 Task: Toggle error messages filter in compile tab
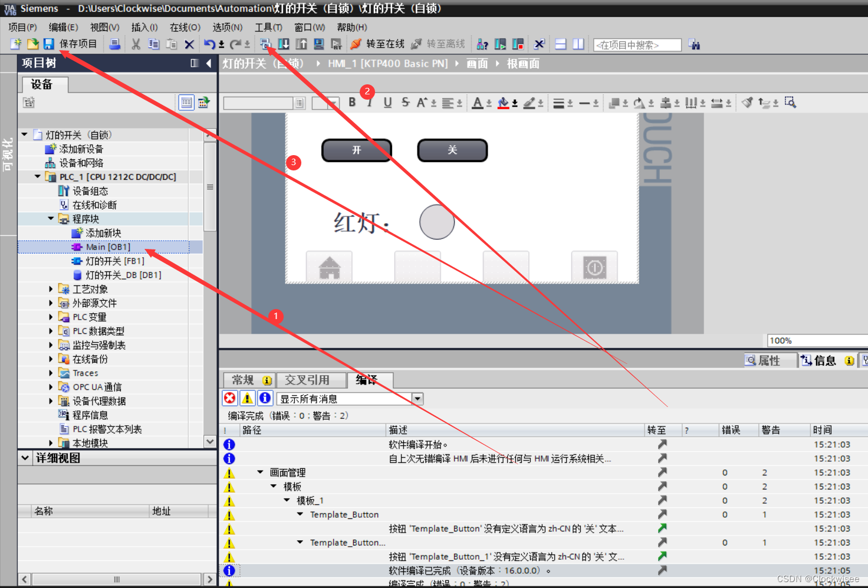(230, 398)
